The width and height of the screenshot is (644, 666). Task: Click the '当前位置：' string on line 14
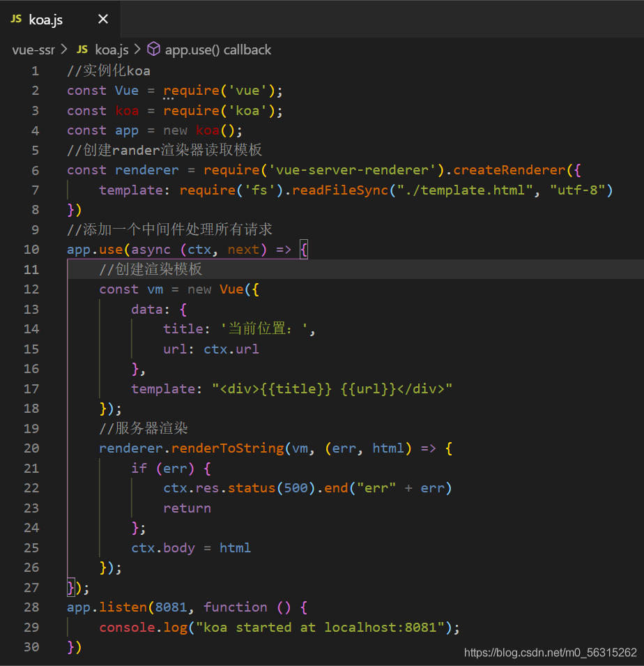[264, 328]
